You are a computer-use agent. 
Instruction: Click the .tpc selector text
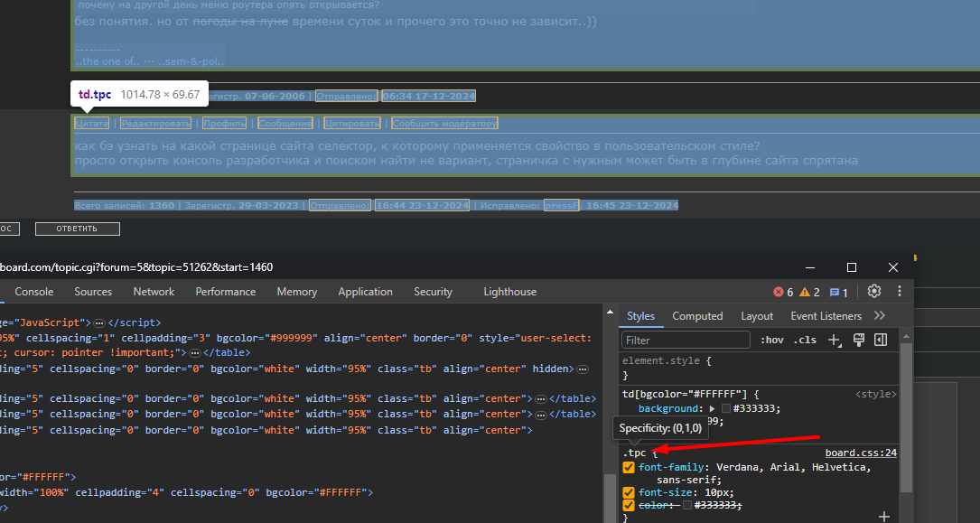click(x=634, y=453)
